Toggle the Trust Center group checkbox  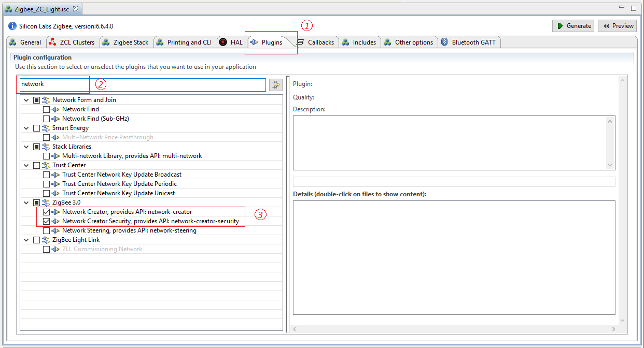coord(36,165)
